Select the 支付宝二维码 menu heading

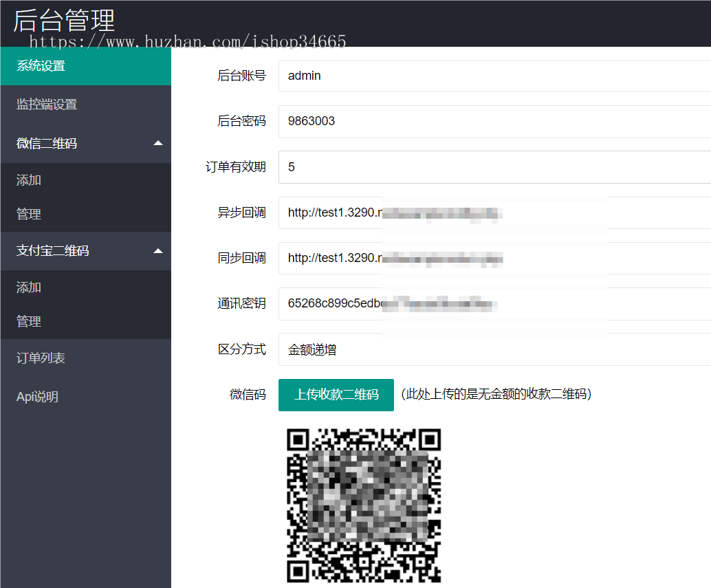pyautogui.click(x=52, y=251)
